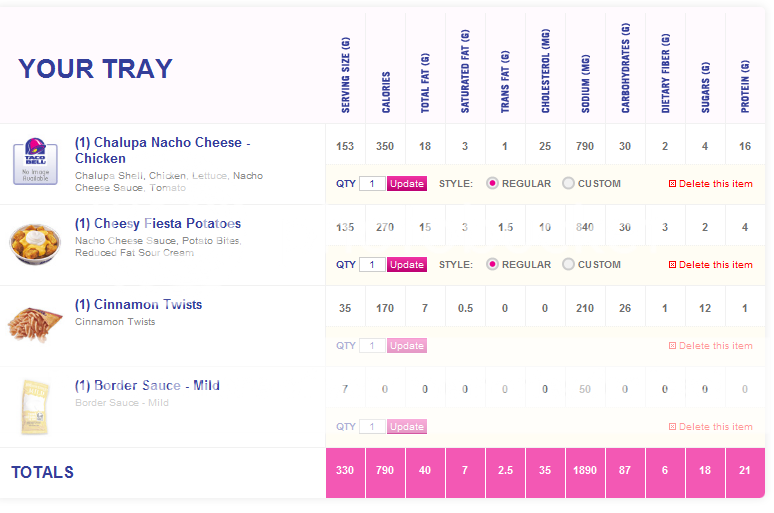774x513 pixels.
Task: Click the Carbohydrates (G) column header
Action: (x=625, y=68)
